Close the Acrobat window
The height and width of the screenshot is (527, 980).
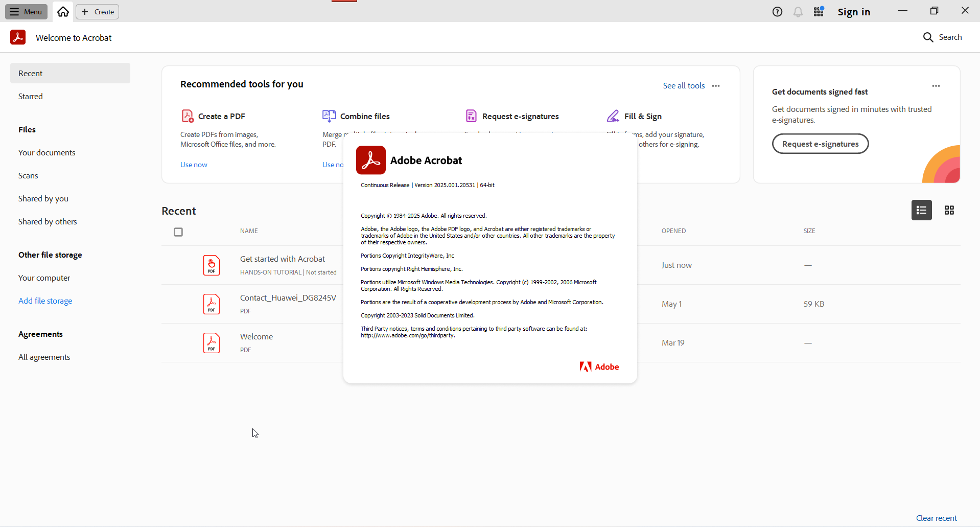click(x=965, y=11)
